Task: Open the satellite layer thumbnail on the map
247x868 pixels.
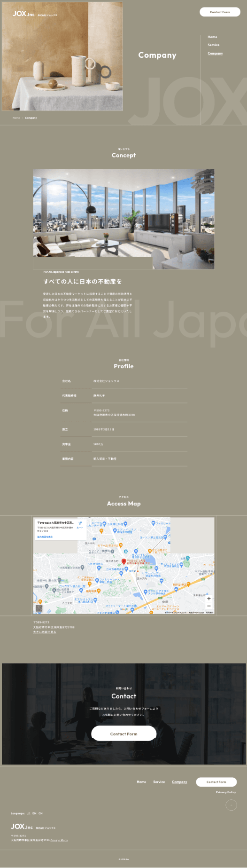Action: point(39,608)
